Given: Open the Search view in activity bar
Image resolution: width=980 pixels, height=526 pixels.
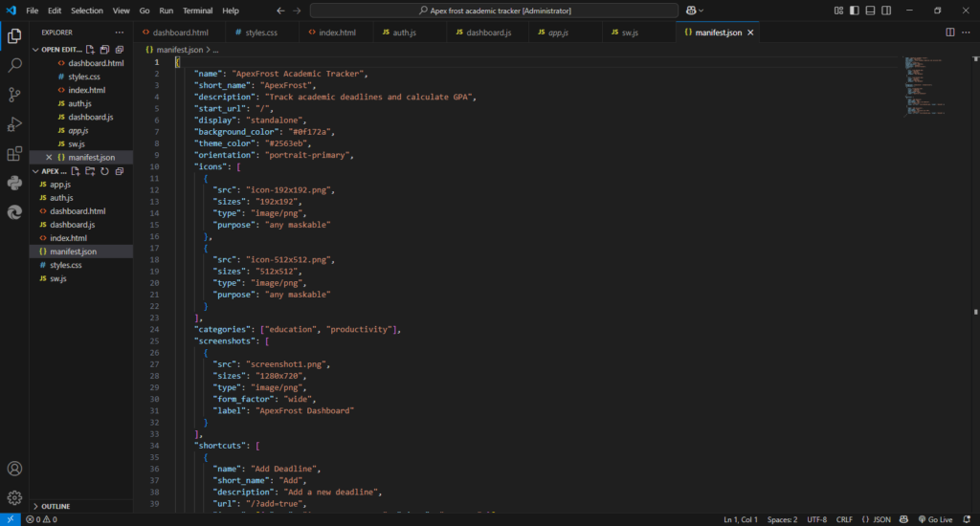Looking at the screenshot, I should coord(14,65).
